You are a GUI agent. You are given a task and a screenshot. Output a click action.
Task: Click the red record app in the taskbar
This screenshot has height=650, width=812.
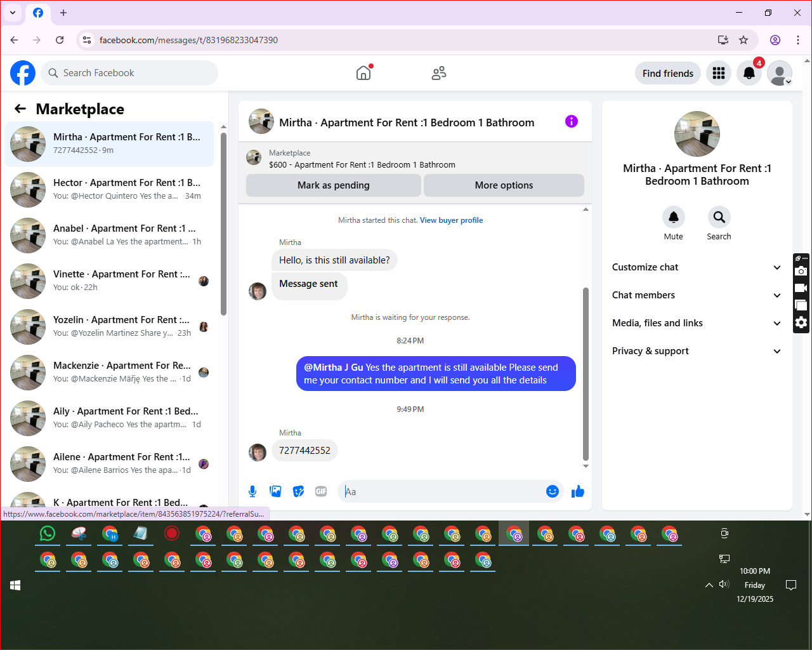click(x=172, y=533)
